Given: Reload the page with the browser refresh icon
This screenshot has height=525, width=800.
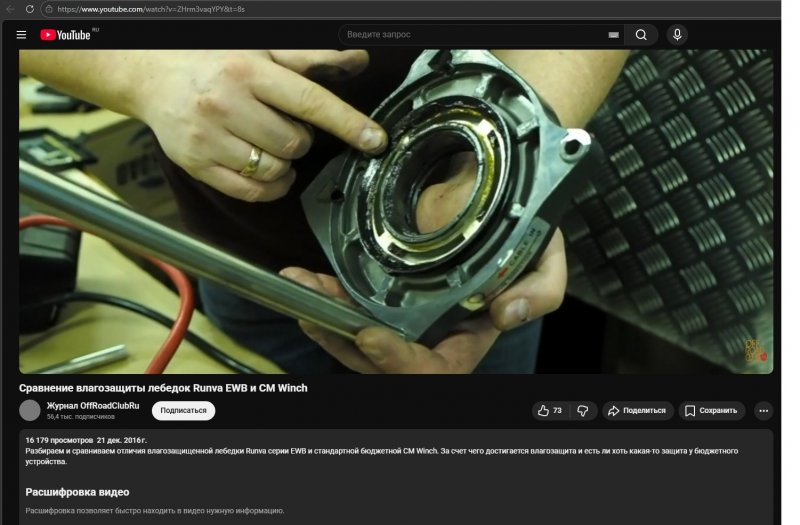Looking at the screenshot, I should (x=29, y=8).
